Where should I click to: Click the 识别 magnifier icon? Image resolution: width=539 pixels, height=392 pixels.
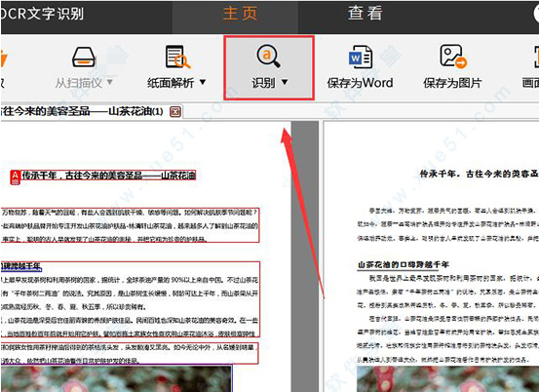point(268,56)
